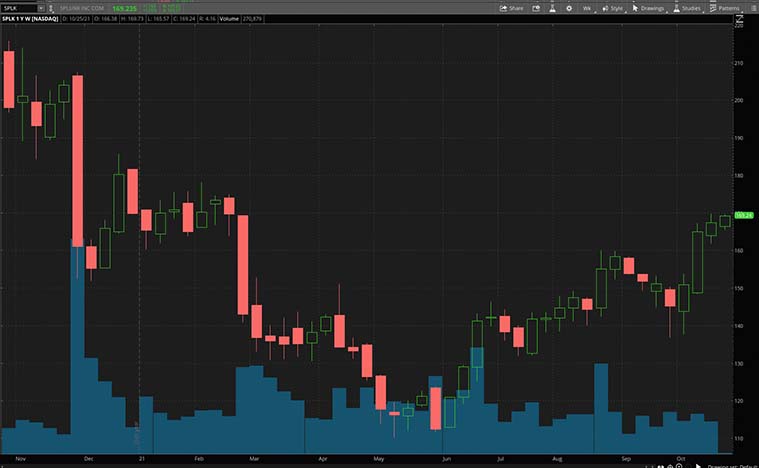Viewport: 759px width, 468px height.
Task: Click the 210 price axis label
Action: pos(739,63)
